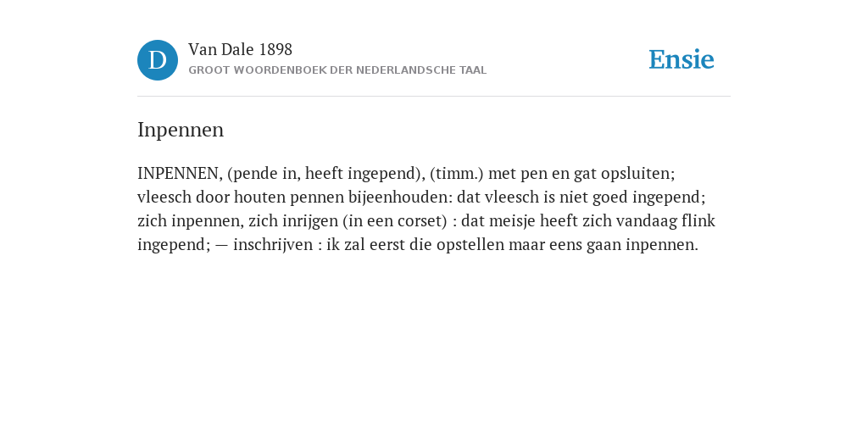Screen dimensions: 868x434
Task: Open the Ensie logo link
Action: coord(682,60)
